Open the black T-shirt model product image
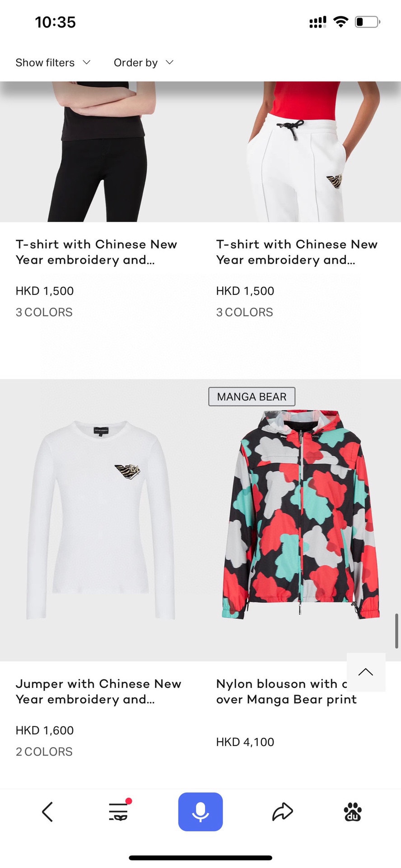This screenshot has width=401, height=868. (x=100, y=151)
